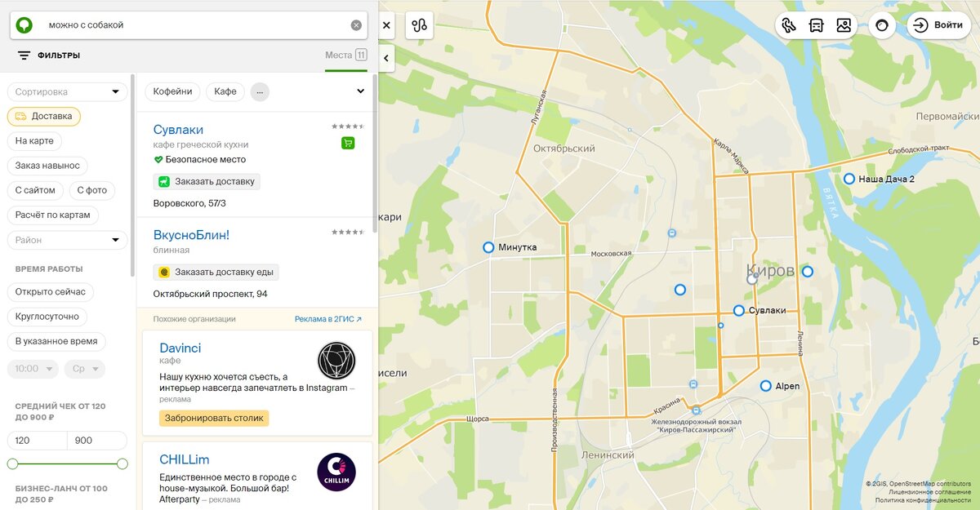This screenshot has height=510, width=980.
Task: Open the map photos icon
Action: pos(844,25)
